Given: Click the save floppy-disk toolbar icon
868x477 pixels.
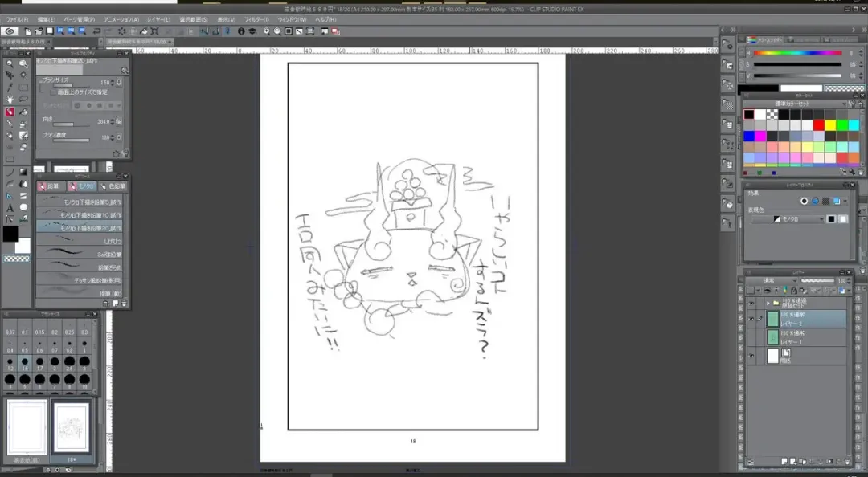Looking at the screenshot, I should click(50, 31).
